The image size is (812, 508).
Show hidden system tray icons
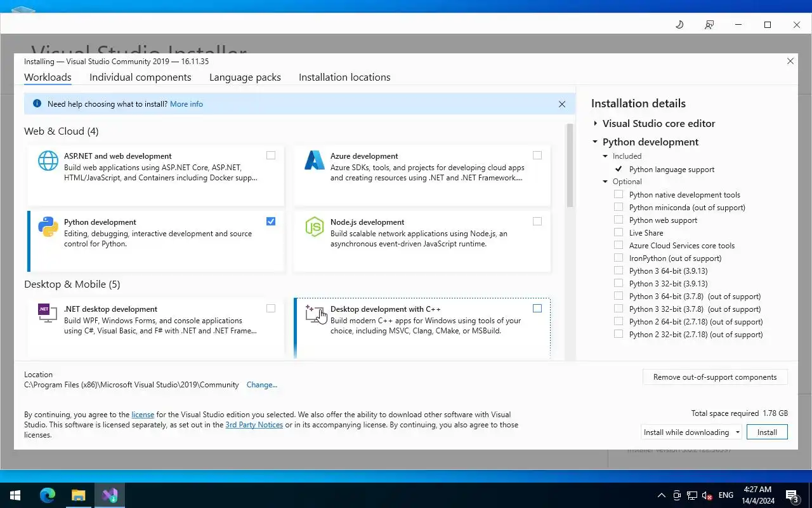pyautogui.click(x=662, y=495)
